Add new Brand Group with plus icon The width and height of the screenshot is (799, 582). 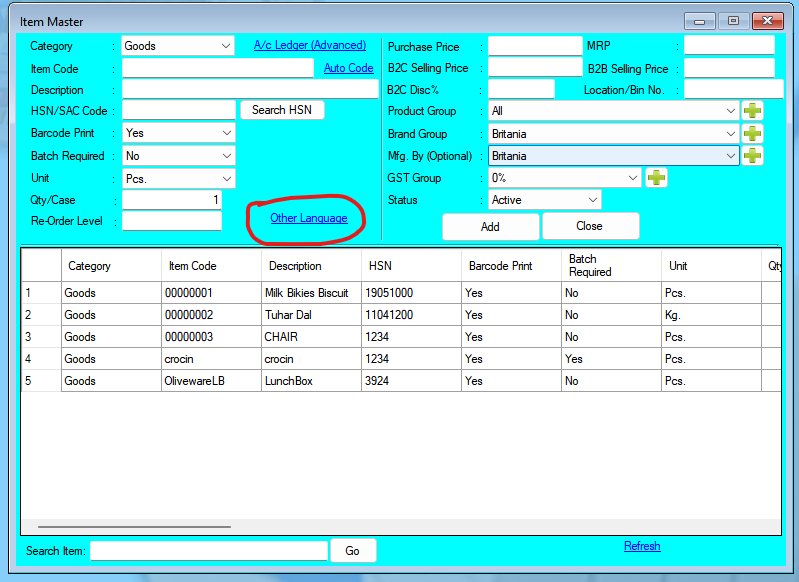752,134
